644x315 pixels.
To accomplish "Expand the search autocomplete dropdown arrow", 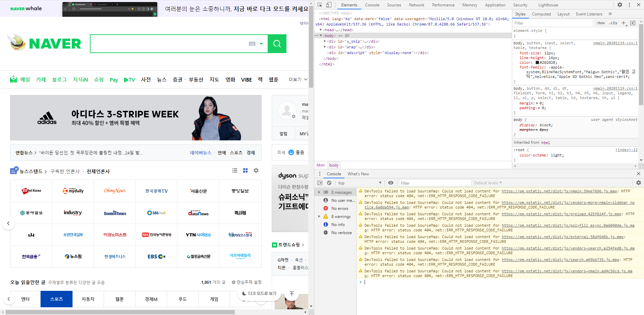I will click(261, 44).
